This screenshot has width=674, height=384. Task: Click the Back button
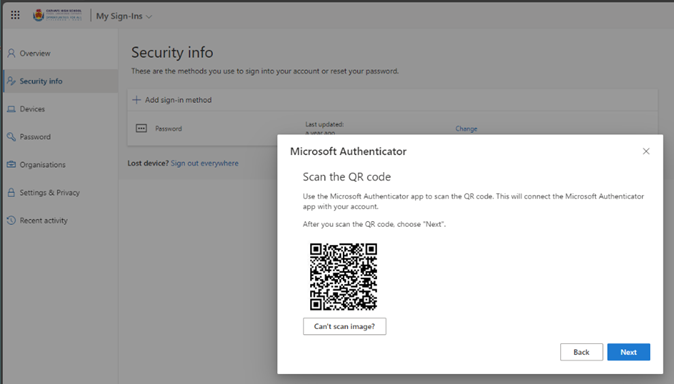(x=581, y=352)
